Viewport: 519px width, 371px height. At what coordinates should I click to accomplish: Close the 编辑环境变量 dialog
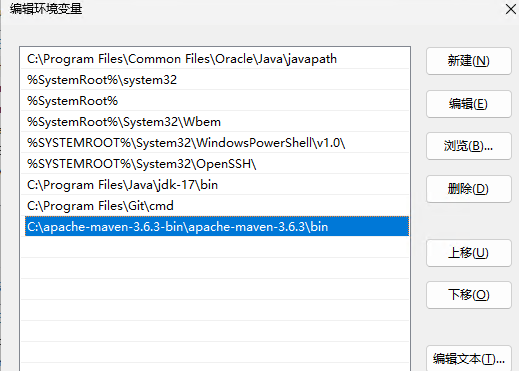(510, 9)
